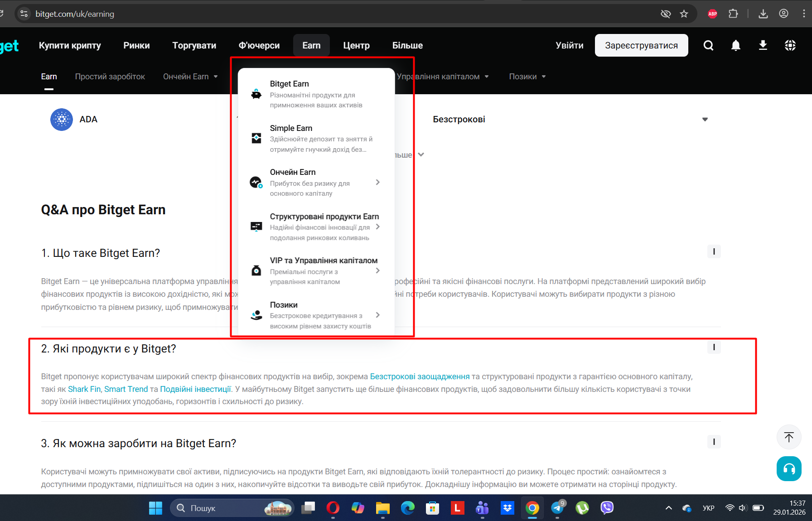This screenshot has width=812, height=521.
Task: Expand the Структуровані продукти Earn submenu chevron
Action: pyautogui.click(x=378, y=227)
